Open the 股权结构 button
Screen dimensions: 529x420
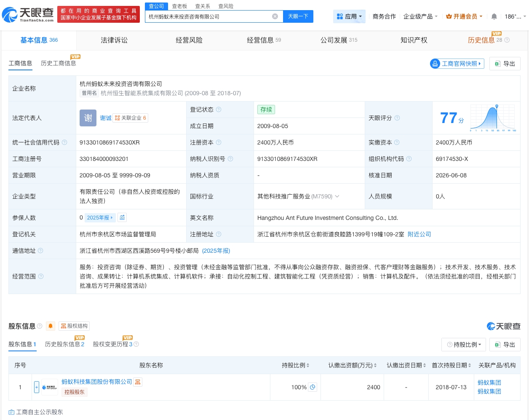[74, 326]
